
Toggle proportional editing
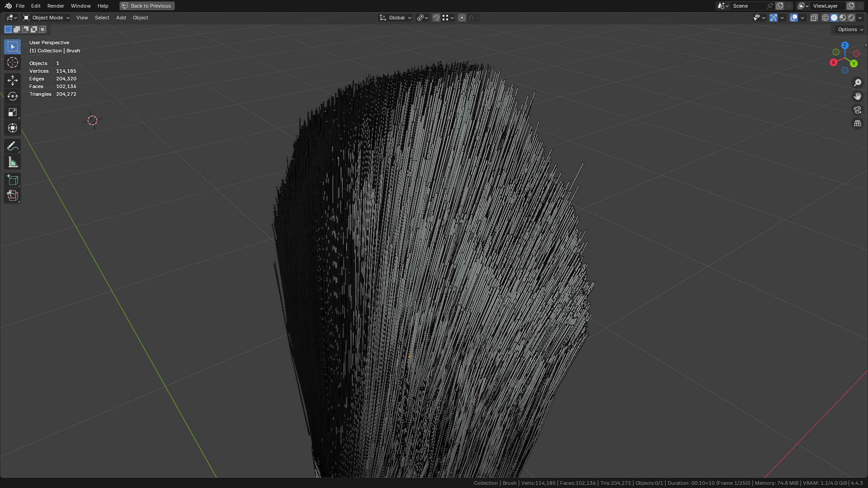(x=462, y=18)
